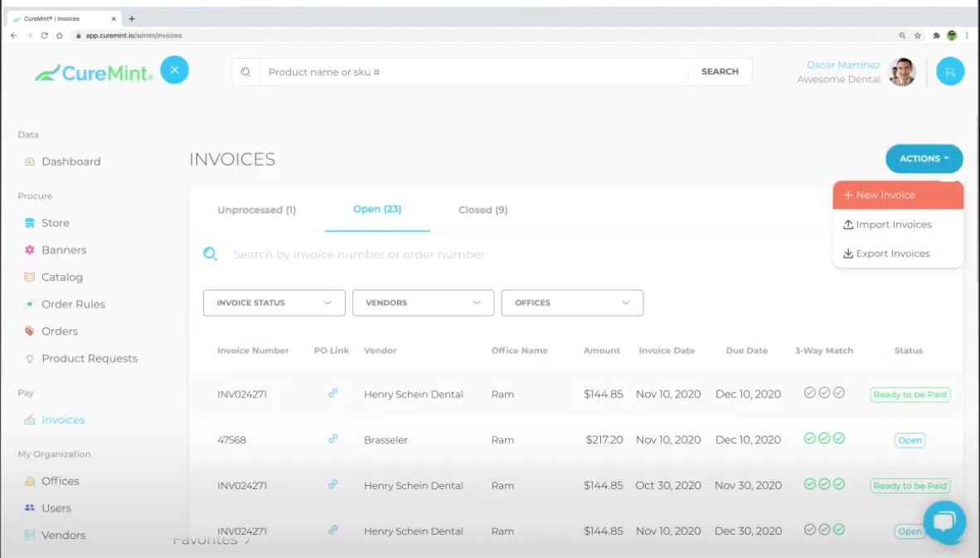Open a new browser tab

(132, 19)
